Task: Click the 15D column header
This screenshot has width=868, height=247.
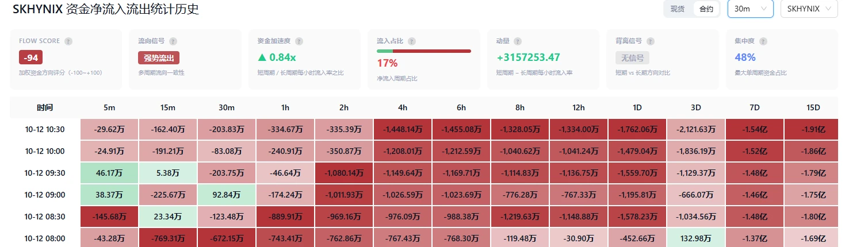Action: (813, 107)
